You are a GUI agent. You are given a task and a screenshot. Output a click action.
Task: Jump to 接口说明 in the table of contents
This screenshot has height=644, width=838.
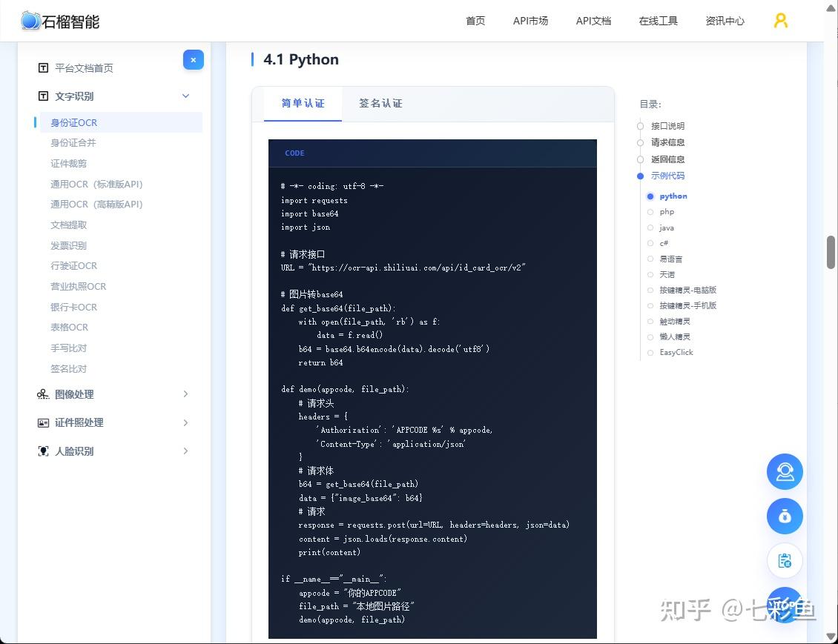pos(667,126)
